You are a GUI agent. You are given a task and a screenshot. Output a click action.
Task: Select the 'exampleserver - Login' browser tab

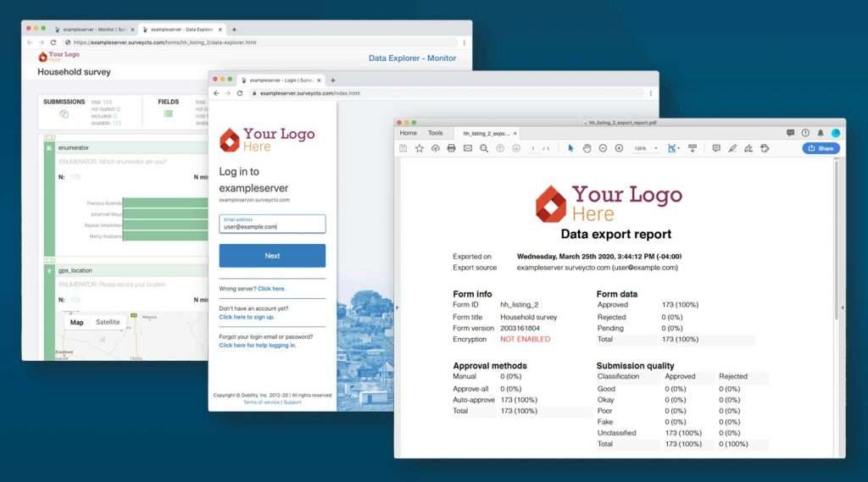[x=281, y=80]
